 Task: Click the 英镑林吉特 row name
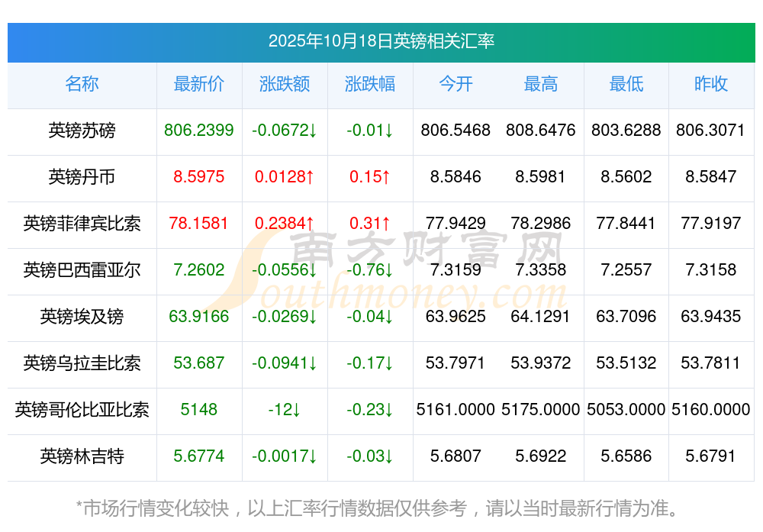[82, 456]
